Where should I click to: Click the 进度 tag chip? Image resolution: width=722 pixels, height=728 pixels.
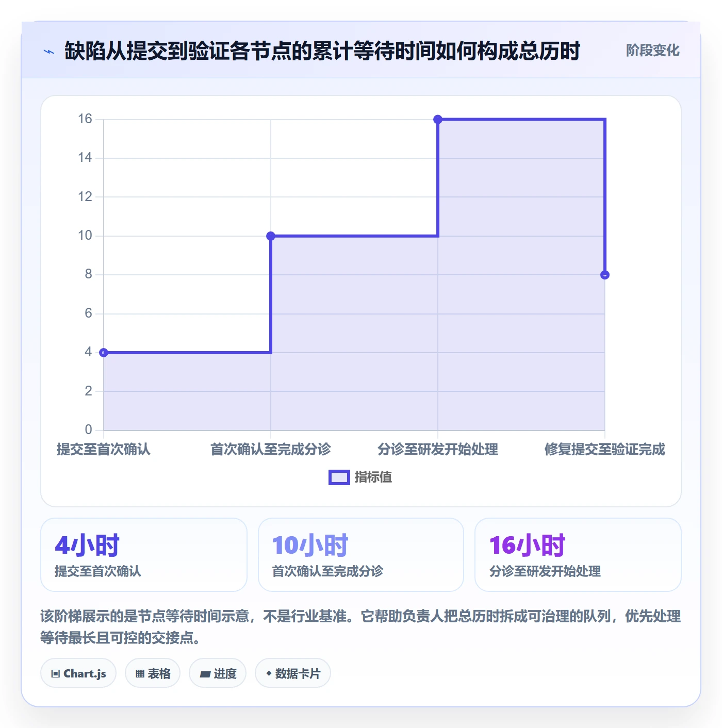pyautogui.click(x=218, y=673)
